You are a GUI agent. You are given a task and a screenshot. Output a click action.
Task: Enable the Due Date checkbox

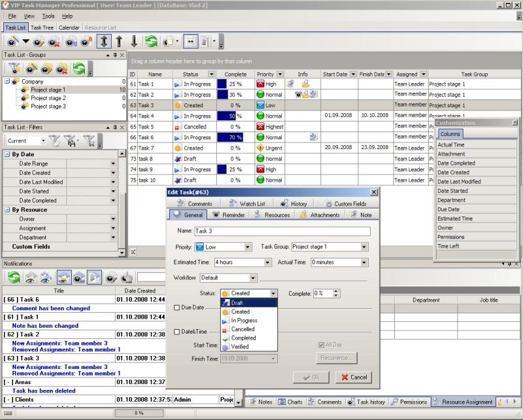(177, 307)
